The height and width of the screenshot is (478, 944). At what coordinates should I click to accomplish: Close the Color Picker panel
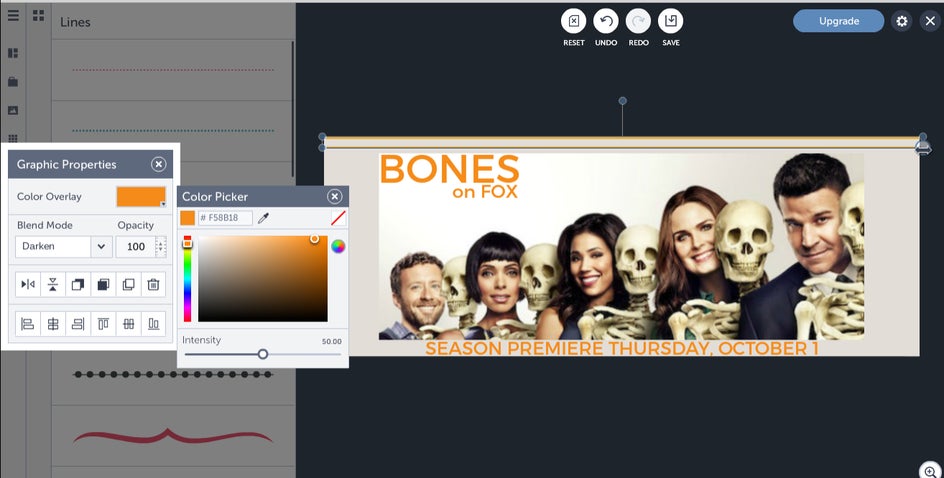[334, 196]
